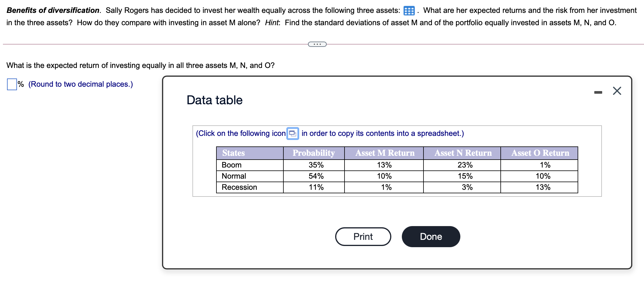The image size is (644, 287).
Task: Click the Normal probability 54% cell
Action: coord(316,176)
